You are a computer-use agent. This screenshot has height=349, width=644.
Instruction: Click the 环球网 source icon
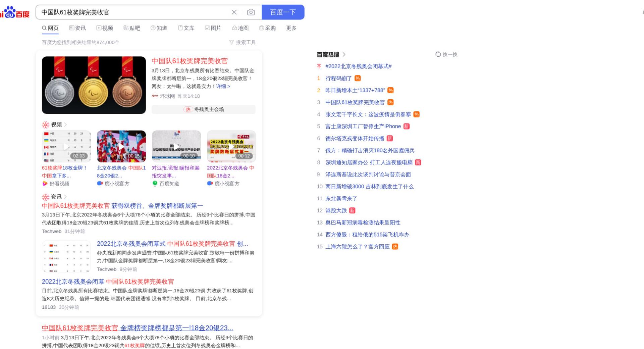(x=155, y=96)
